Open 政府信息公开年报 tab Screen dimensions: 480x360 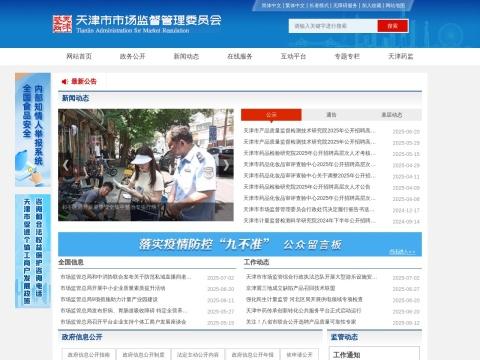[252, 355]
